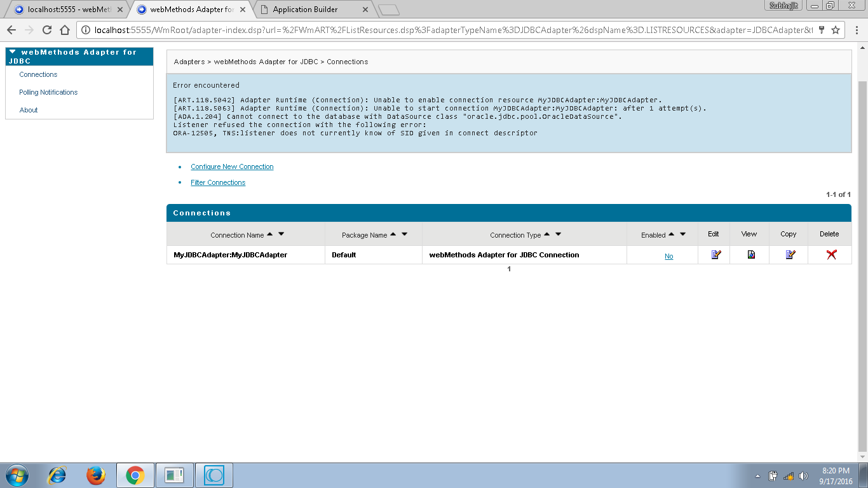Click Configure New Connection link
This screenshot has width=868, height=488.
coord(232,166)
